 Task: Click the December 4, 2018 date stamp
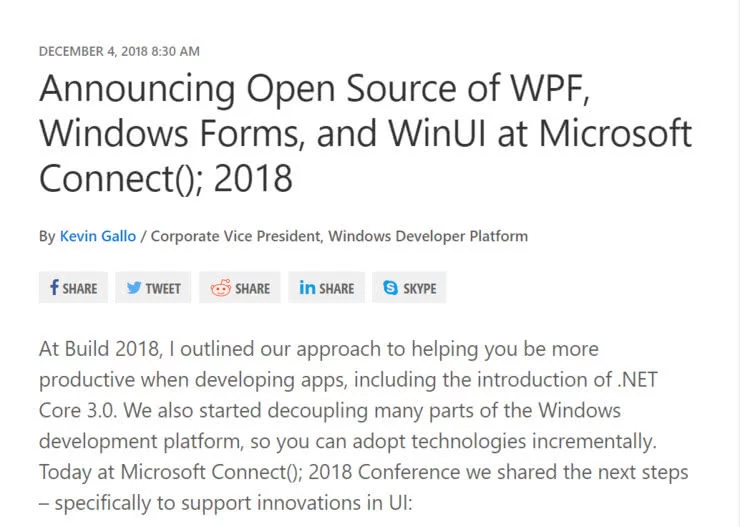pyautogui.click(x=119, y=50)
